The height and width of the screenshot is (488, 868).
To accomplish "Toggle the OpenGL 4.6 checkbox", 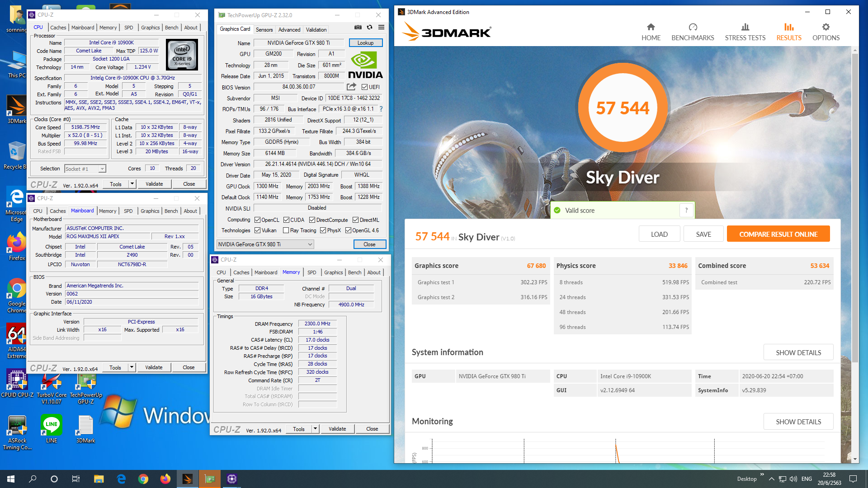I will point(348,230).
